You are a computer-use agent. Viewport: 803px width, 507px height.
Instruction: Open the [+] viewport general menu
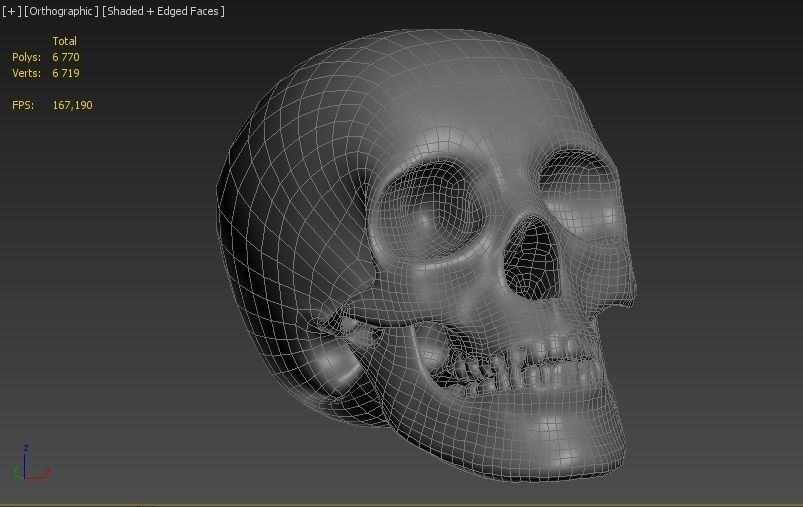[x=12, y=11]
